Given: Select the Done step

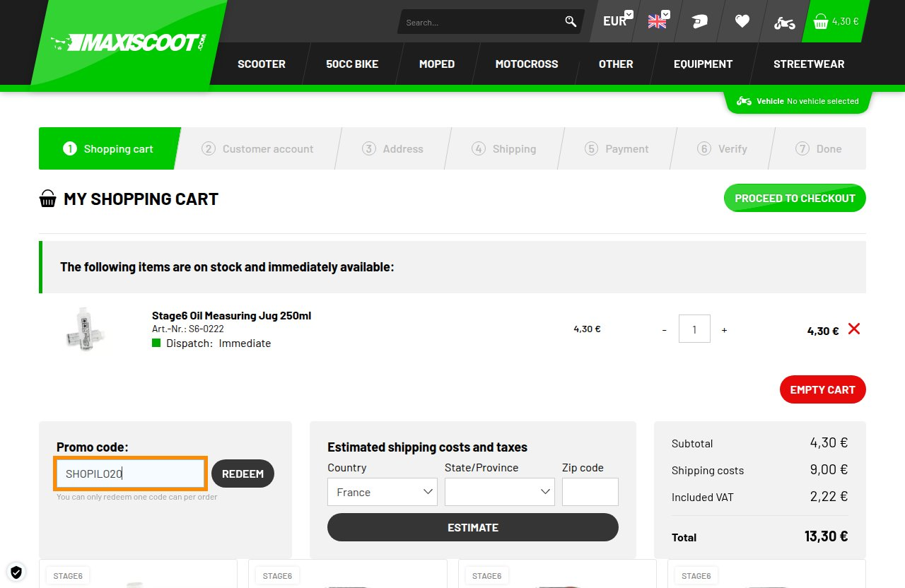Looking at the screenshot, I should tap(818, 148).
